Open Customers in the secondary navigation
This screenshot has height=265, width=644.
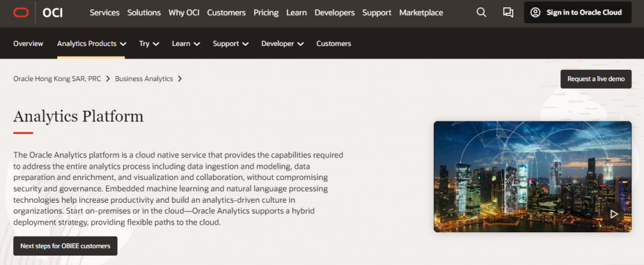coord(333,43)
